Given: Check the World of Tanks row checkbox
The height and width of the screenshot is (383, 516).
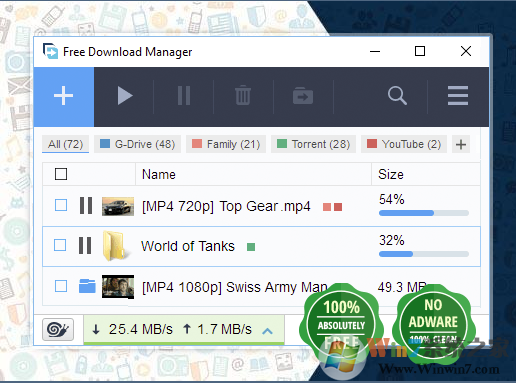Looking at the screenshot, I should point(60,245).
